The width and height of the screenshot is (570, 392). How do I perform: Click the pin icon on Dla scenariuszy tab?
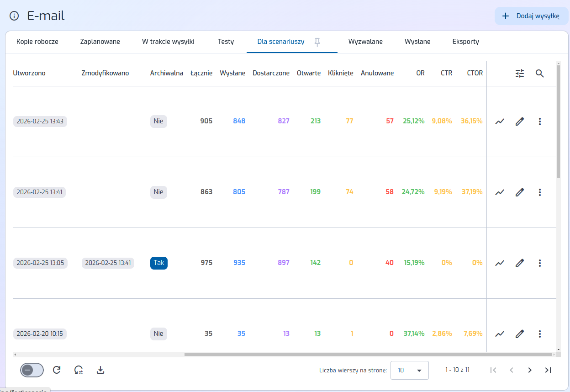(317, 42)
